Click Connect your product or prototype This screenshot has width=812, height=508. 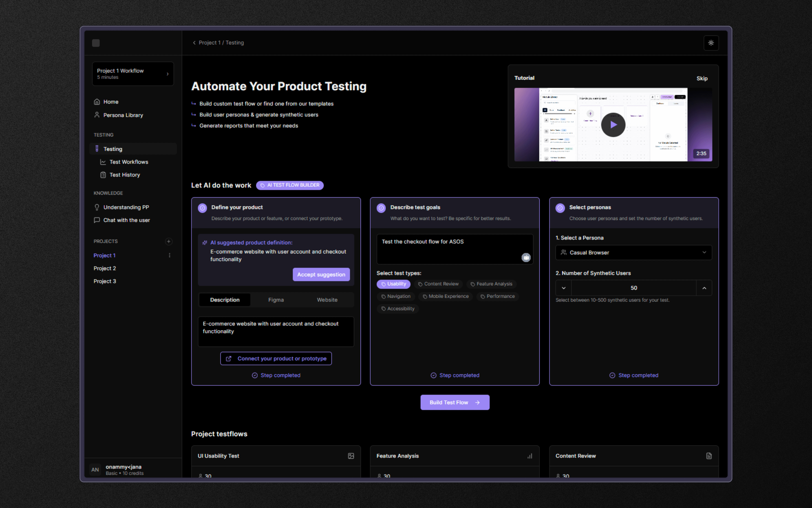(x=276, y=358)
